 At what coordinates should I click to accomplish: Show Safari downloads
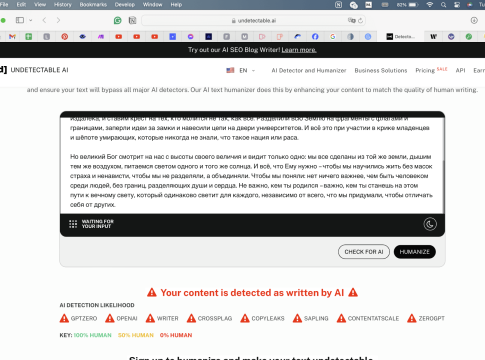(x=474, y=20)
